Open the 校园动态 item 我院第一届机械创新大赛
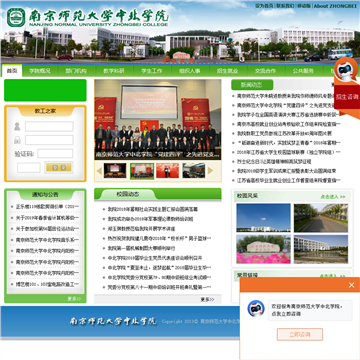Screen dimensions: 360x360 141,248
